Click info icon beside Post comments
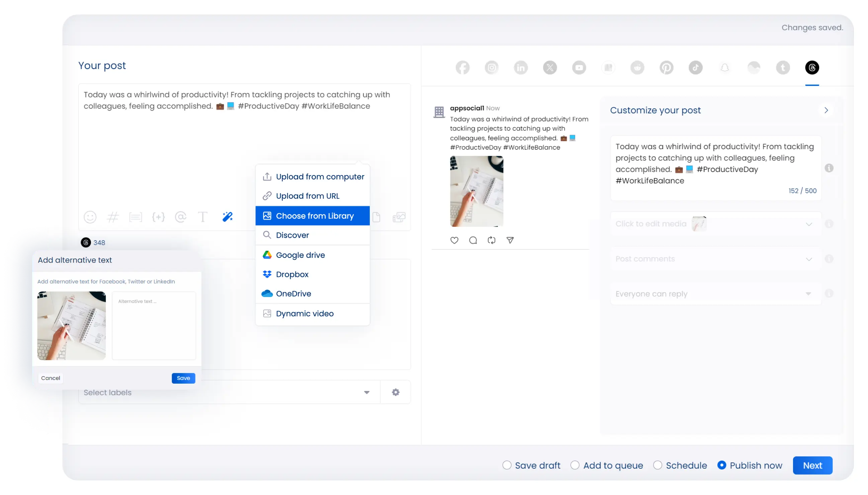The width and height of the screenshot is (868, 495). [829, 259]
